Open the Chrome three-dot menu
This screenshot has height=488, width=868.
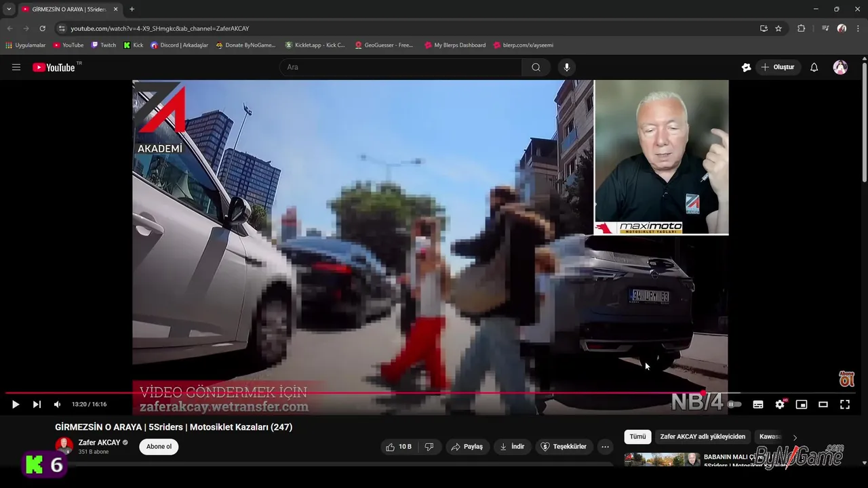(859, 28)
